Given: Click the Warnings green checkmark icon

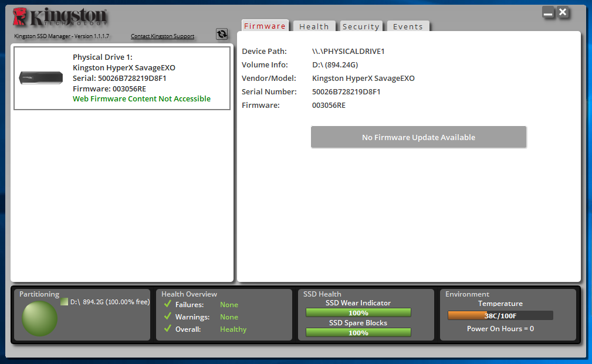Looking at the screenshot, I should point(168,317).
